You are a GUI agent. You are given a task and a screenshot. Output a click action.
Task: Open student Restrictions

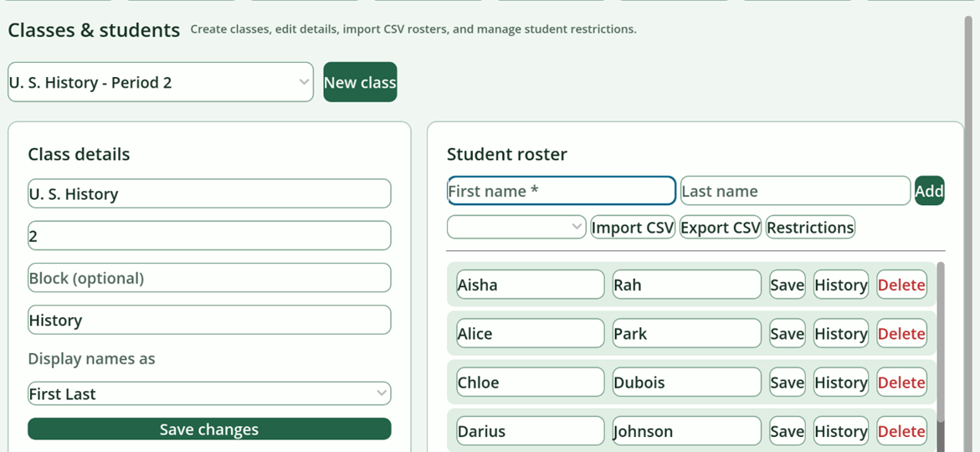[810, 227]
